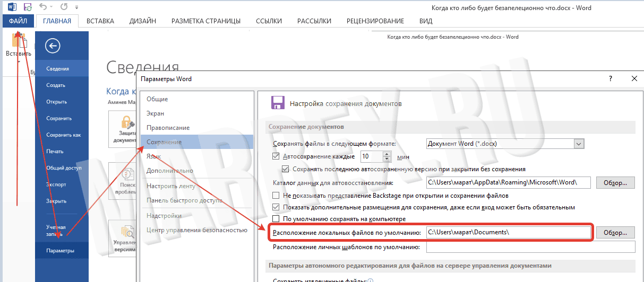644x282 pixels.
Task: Click Обзор next to default local files location
Action: (615, 233)
